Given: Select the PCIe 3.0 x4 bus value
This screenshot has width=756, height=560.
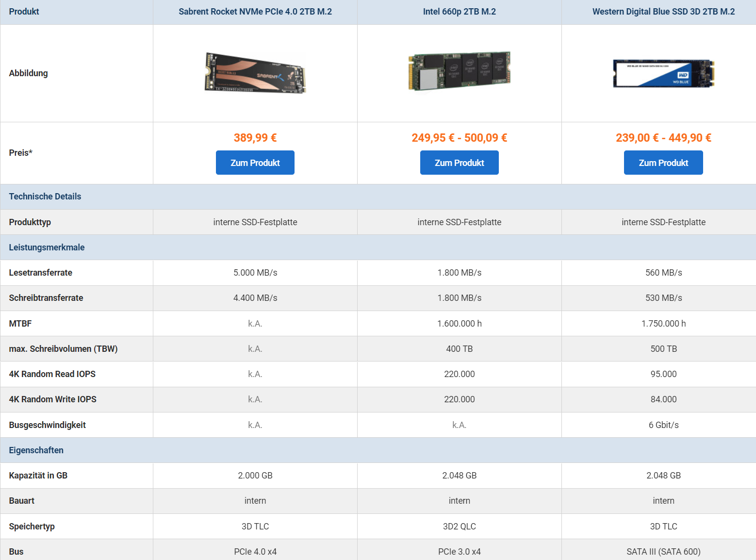Looking at the screenshot, I should [x=460, y=552].
